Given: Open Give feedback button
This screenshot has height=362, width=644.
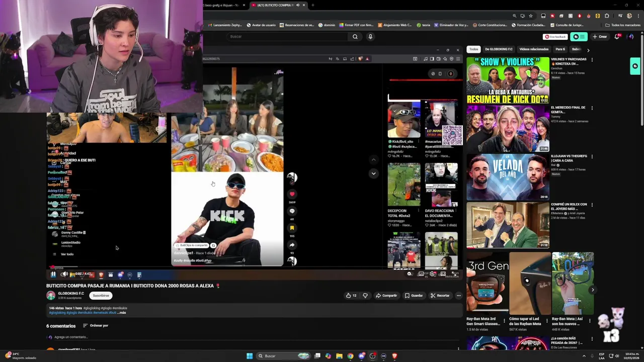Looking at the screenshot, I should click(555, 37).
